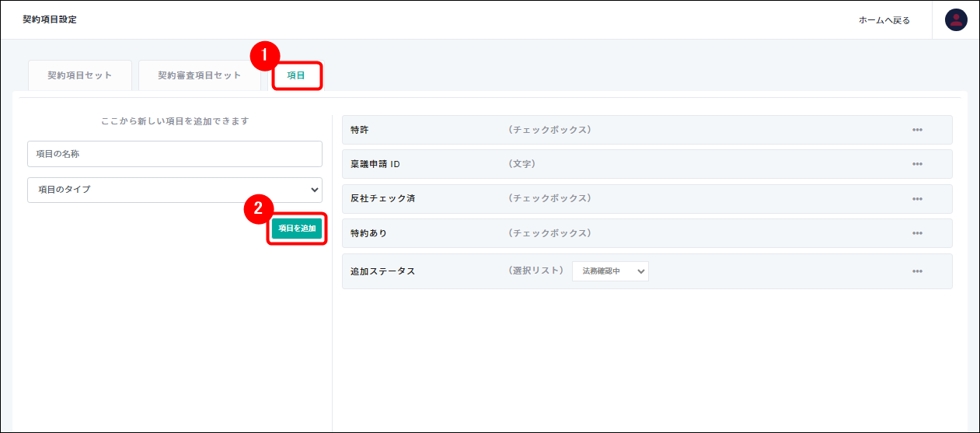The height and width of the screenshot is (433, 980).
Task: Click the ellipsis icon on 反社チェック済 row
Action: pyautogui.click(x=917, y=199)
